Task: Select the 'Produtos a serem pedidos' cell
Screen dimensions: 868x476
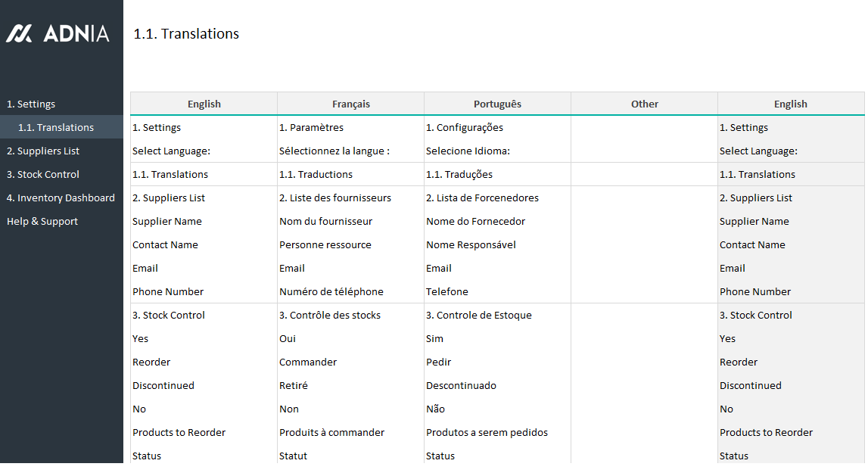Action: 487,433
